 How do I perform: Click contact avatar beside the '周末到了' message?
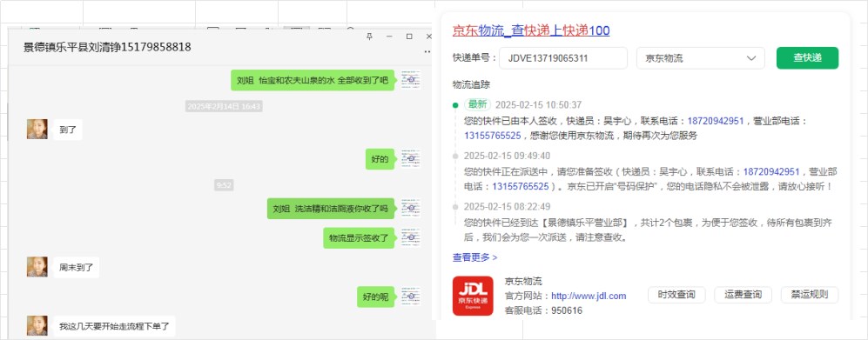[37, 267]
